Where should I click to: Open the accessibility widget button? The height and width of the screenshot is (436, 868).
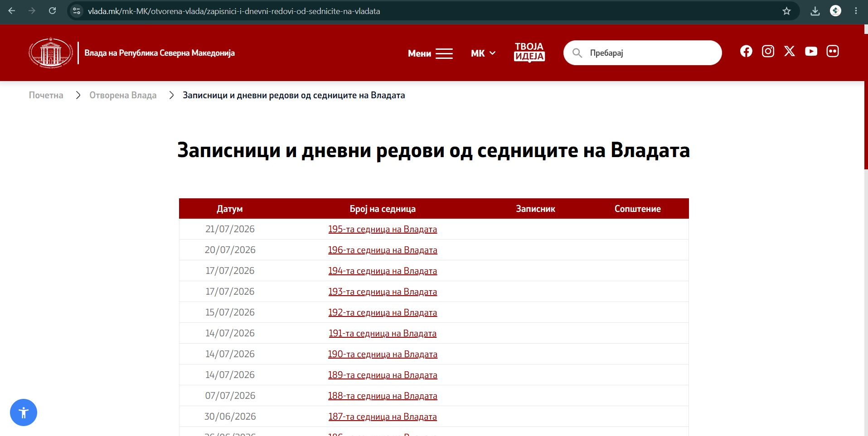click(24, 412)
